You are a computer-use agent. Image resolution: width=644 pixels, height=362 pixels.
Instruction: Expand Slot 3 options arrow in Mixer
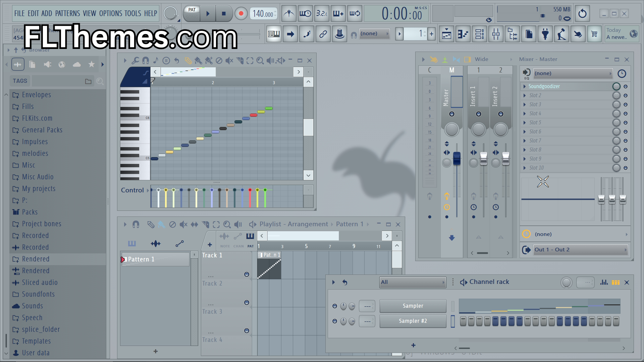coord(525,105)
